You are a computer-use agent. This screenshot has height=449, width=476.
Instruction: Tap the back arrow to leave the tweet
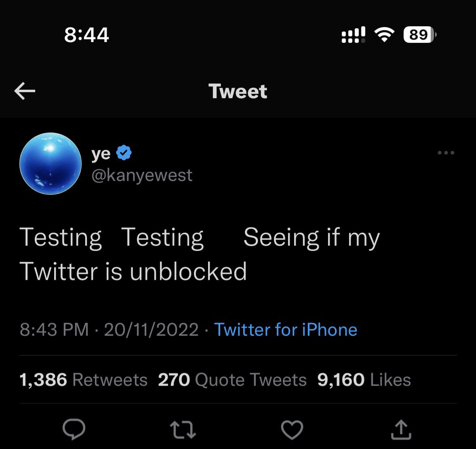pos(24,91)
